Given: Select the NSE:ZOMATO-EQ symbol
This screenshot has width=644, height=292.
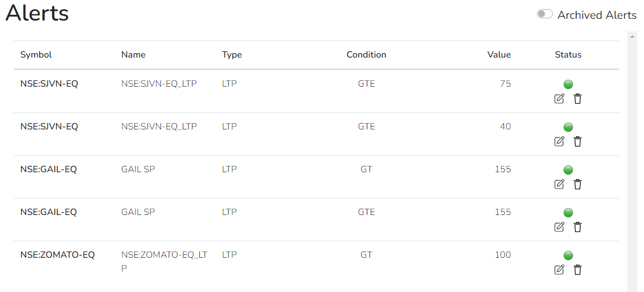Looking at the screenshot, I should tap(58, 254).
